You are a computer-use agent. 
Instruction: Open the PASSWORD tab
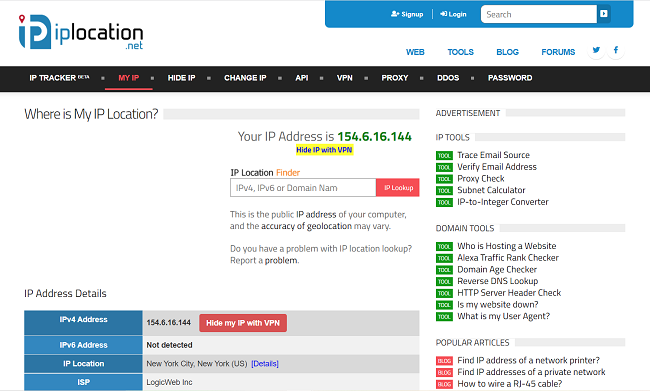coord(510,78)
